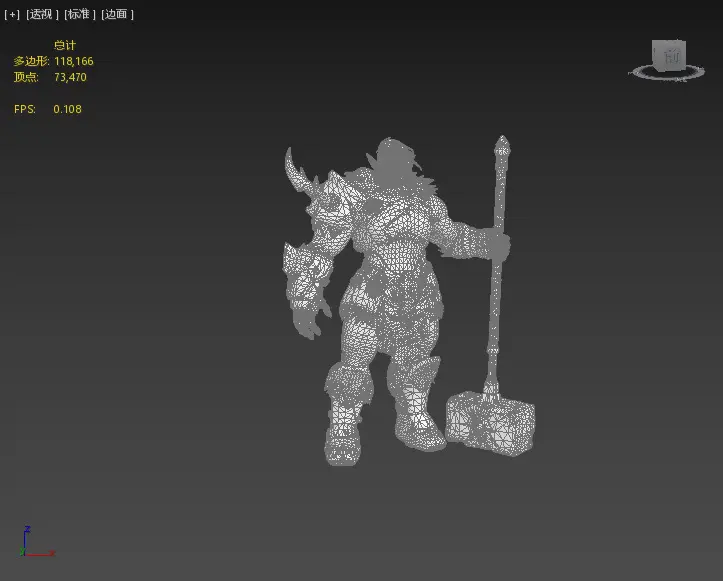Click the ViewCube front face

click(671, 56)
